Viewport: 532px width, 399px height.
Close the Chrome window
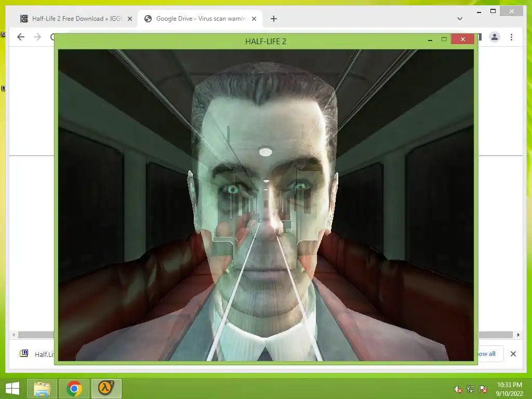click(512, 11)
